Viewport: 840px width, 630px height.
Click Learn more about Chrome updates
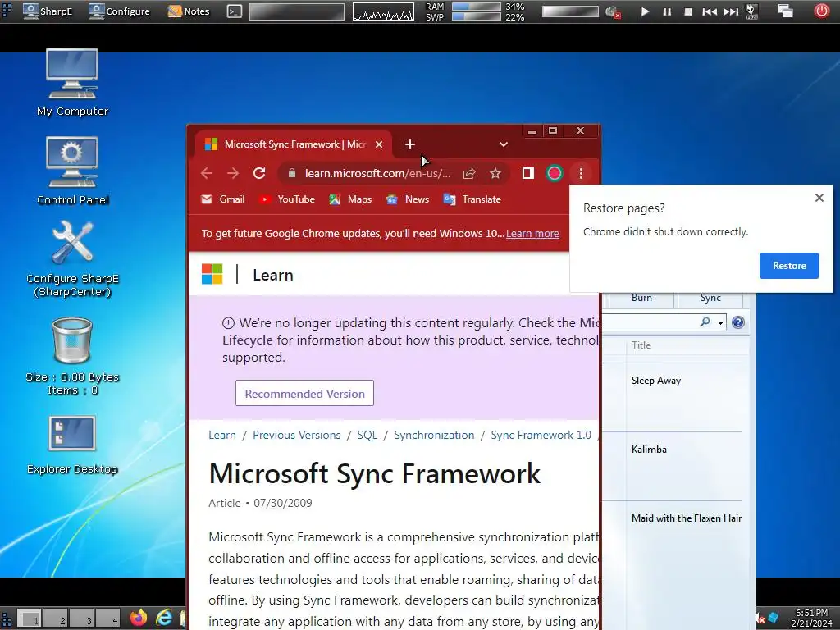point(532,234)
